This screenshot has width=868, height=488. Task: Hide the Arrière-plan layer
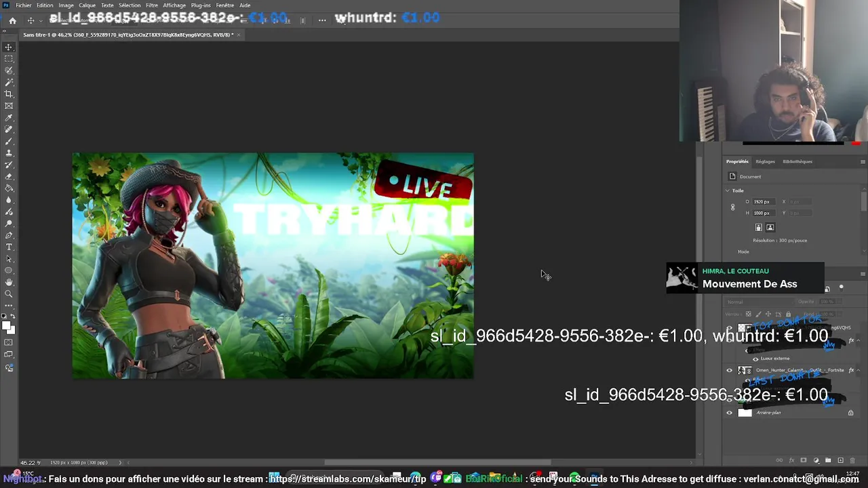point(730,412)
